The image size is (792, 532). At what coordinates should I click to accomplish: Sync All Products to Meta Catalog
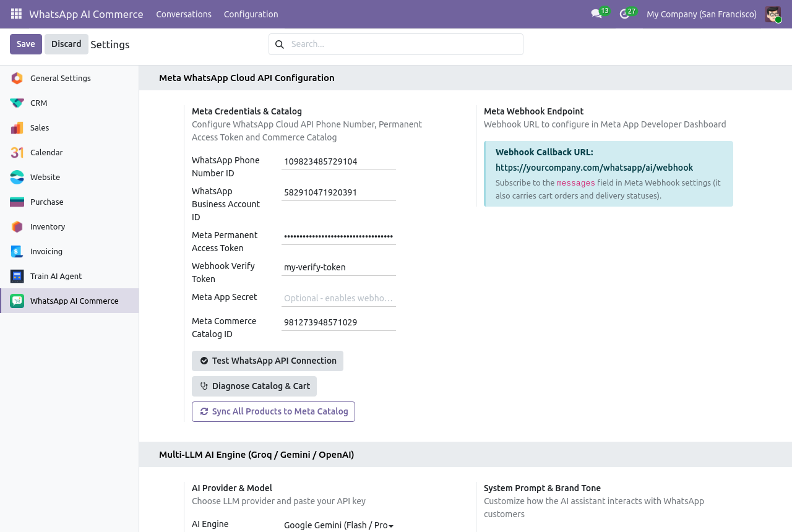tap(273, 411)
